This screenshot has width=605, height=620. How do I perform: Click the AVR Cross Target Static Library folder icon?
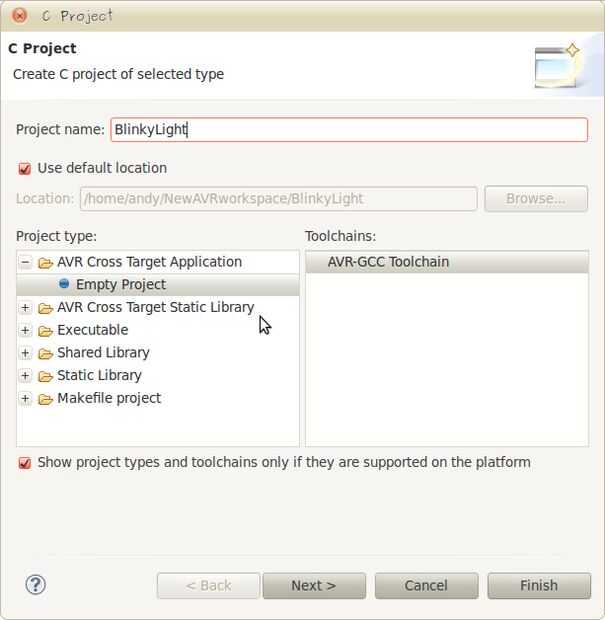pos(45,308)
